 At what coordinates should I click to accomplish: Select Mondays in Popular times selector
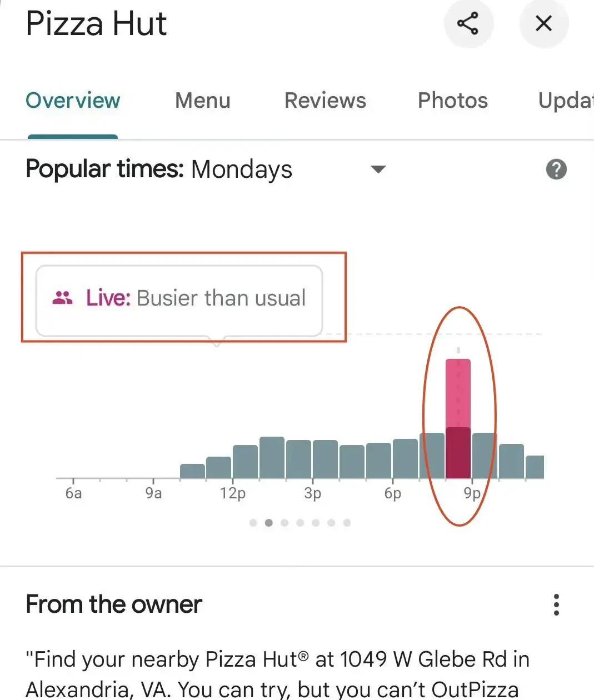coord(242,169)
